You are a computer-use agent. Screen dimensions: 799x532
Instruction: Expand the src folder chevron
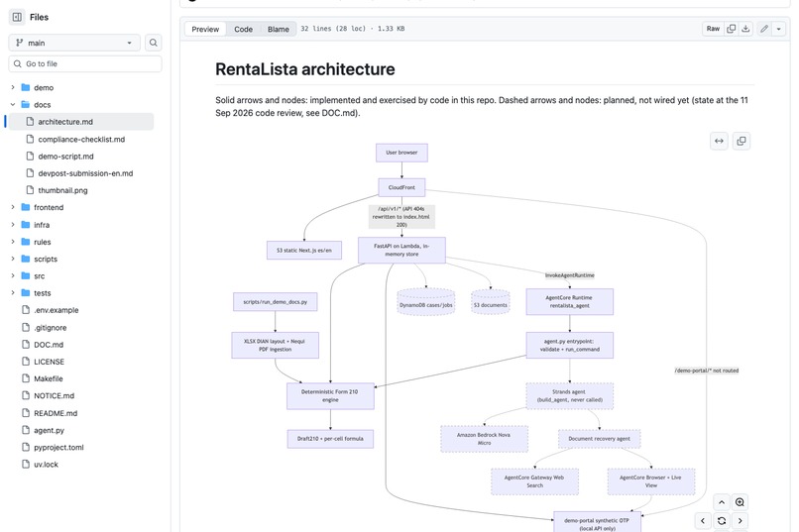coord(13,276)
